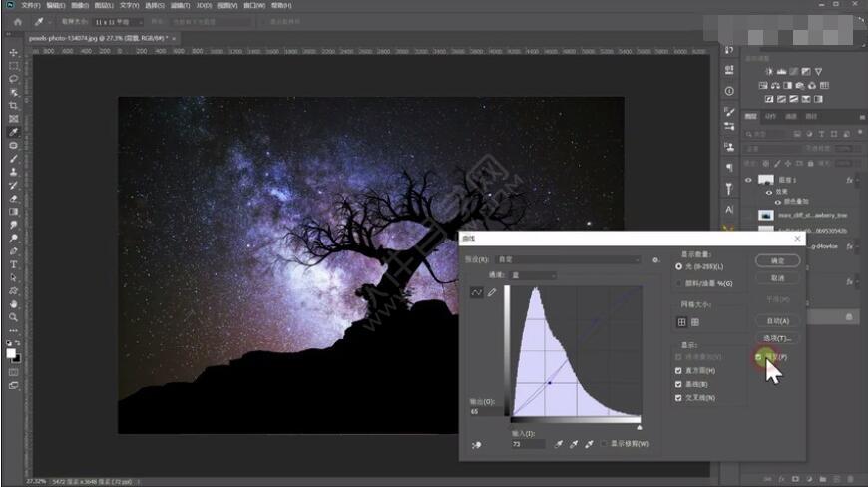Toggle the 基线 (baseline) checkbox

tap(679, 384)
